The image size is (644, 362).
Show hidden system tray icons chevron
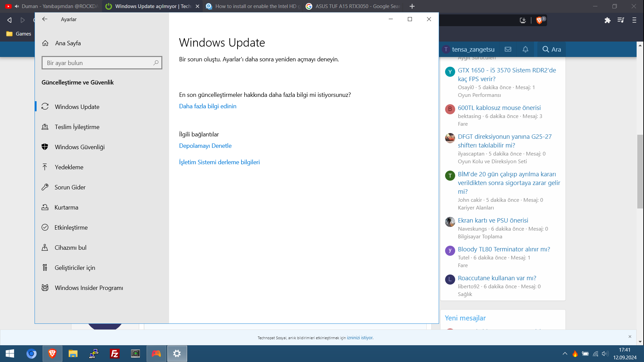pyautogui.click(x=565, y=354)
